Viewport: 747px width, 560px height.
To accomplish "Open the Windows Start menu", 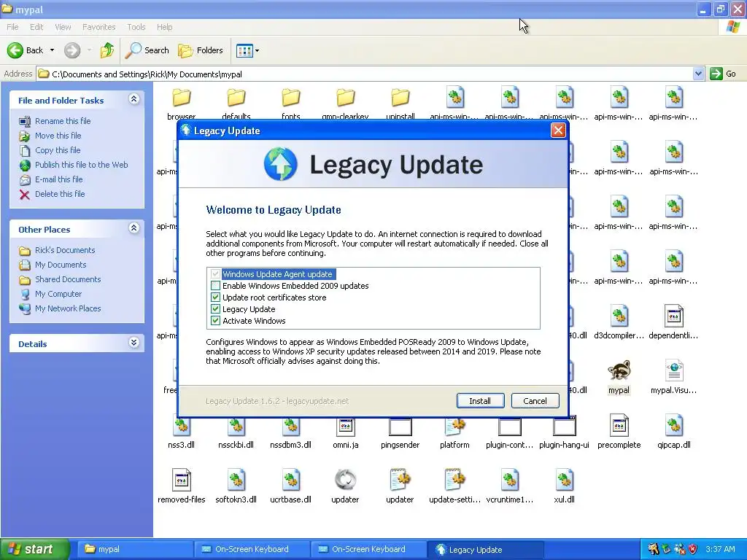I will click(x=35, y=549).
